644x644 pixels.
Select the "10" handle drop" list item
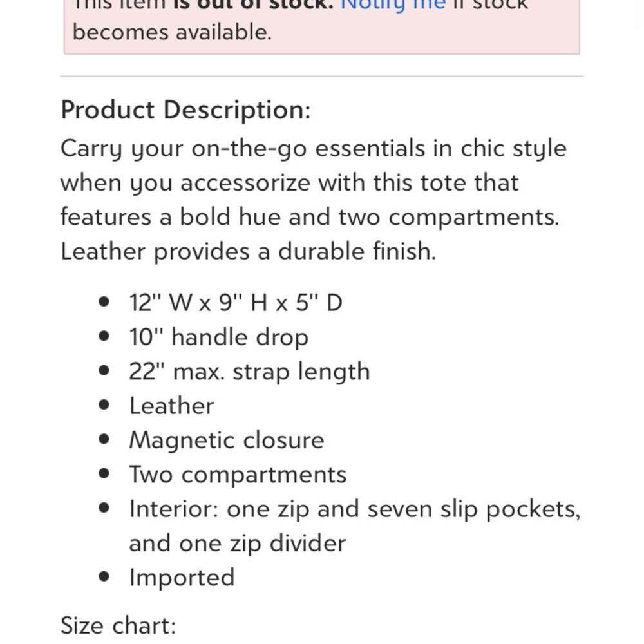(218, 337)
